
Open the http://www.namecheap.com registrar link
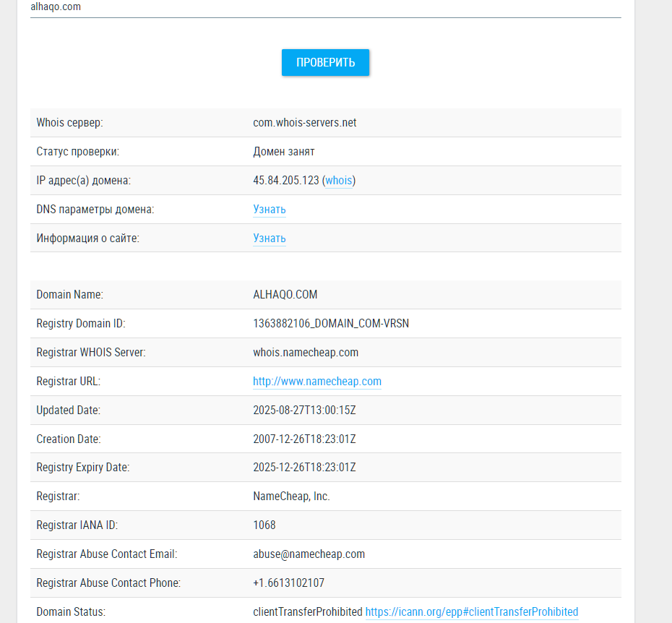click(317, 381)
